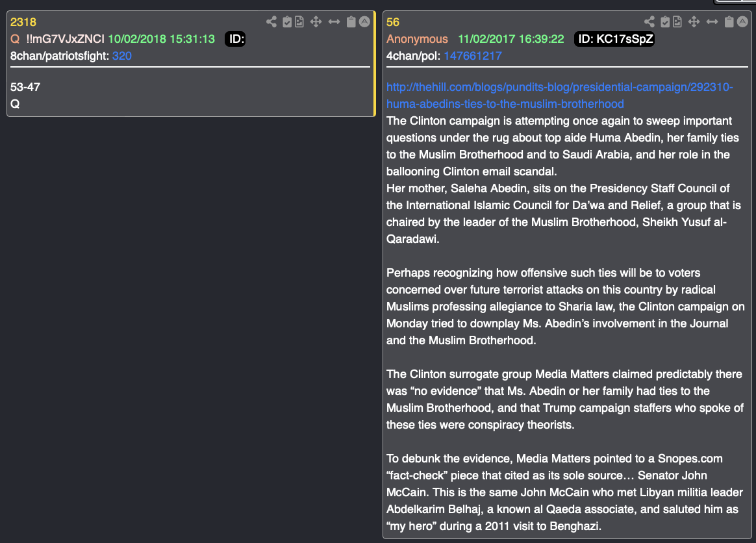Click the share icon on post 2318

point(271,21)
